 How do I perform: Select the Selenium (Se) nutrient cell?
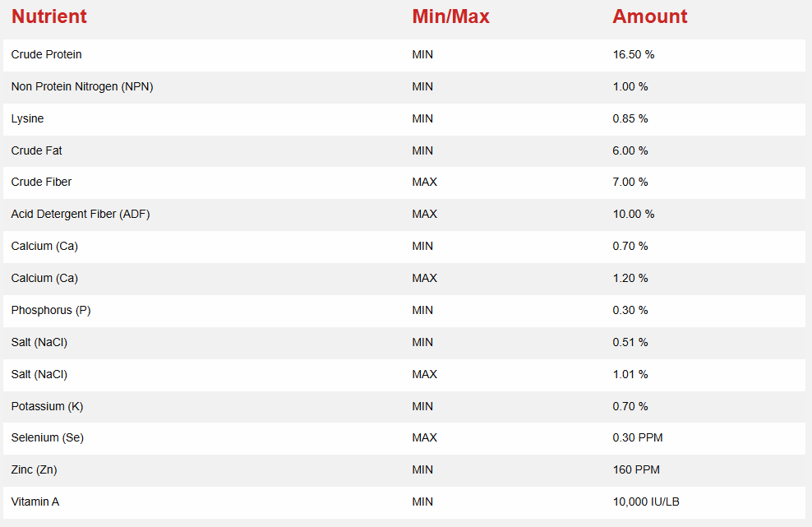pyautogui.click(x=48, y=437)
